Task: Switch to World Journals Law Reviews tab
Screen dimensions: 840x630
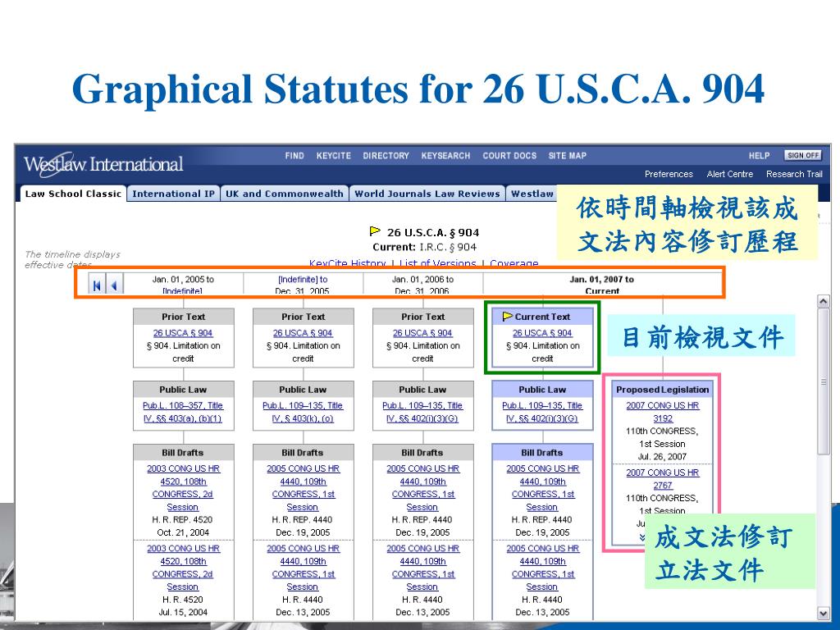Action: pyautogui.click(x=427, y=194)
